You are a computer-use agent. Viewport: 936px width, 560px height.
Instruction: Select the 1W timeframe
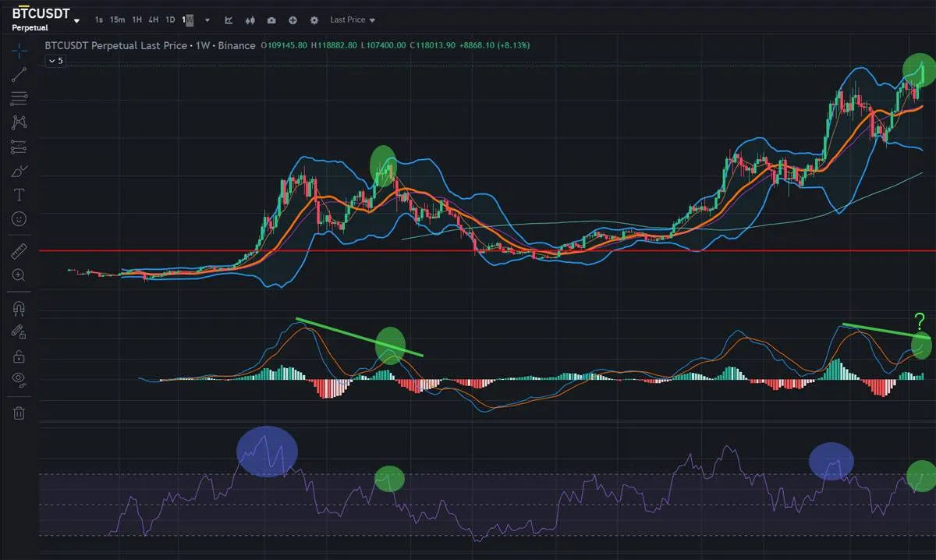(x=188, y=19)
